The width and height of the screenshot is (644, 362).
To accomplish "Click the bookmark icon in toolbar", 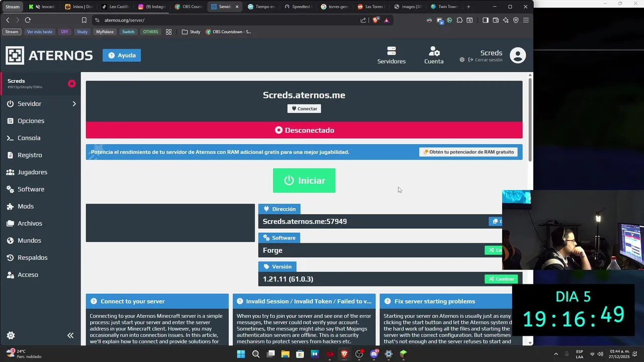I will click(x=84, y=20).
